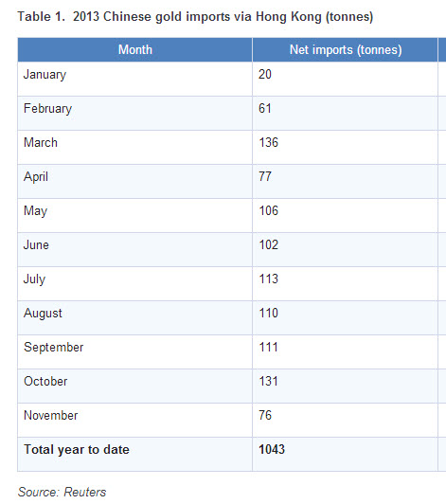
Task: Click the March net imports value 136
Action: point(269,142)
